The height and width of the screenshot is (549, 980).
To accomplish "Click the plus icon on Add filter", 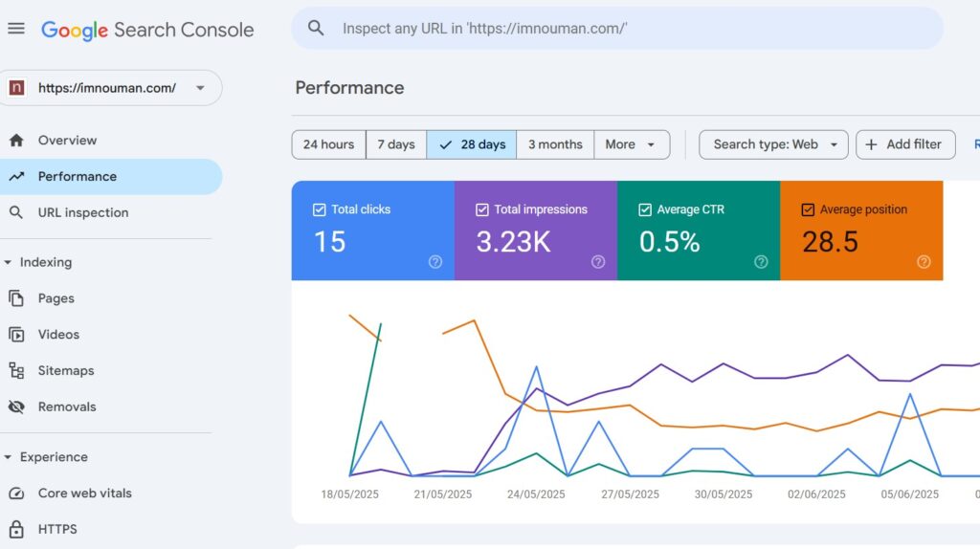I will pos(871,144).
